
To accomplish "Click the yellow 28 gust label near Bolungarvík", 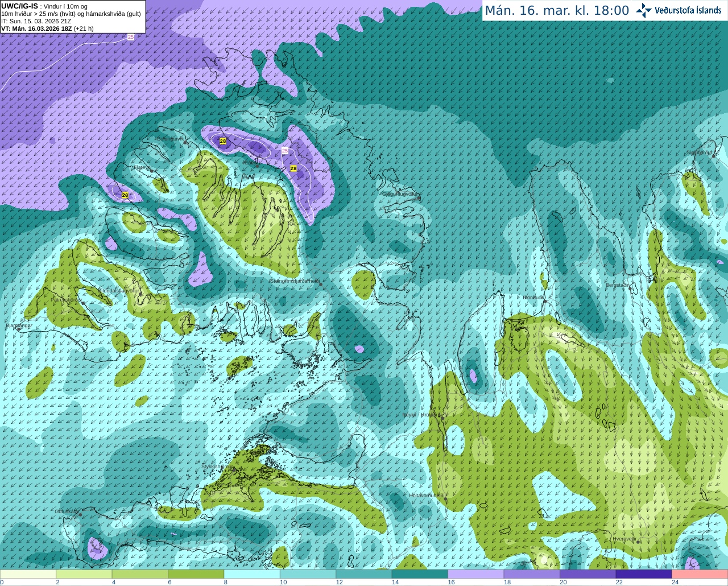I will (223, 141).
